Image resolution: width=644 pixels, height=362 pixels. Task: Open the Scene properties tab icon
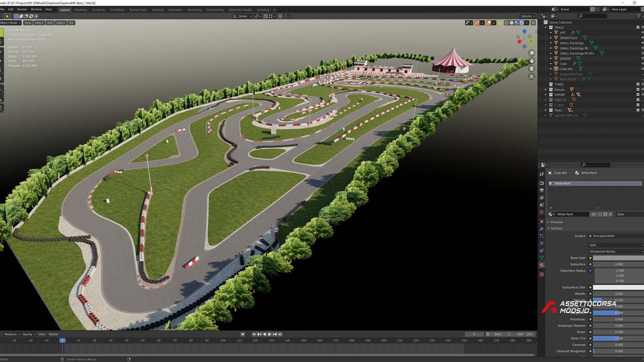(542, 205)
